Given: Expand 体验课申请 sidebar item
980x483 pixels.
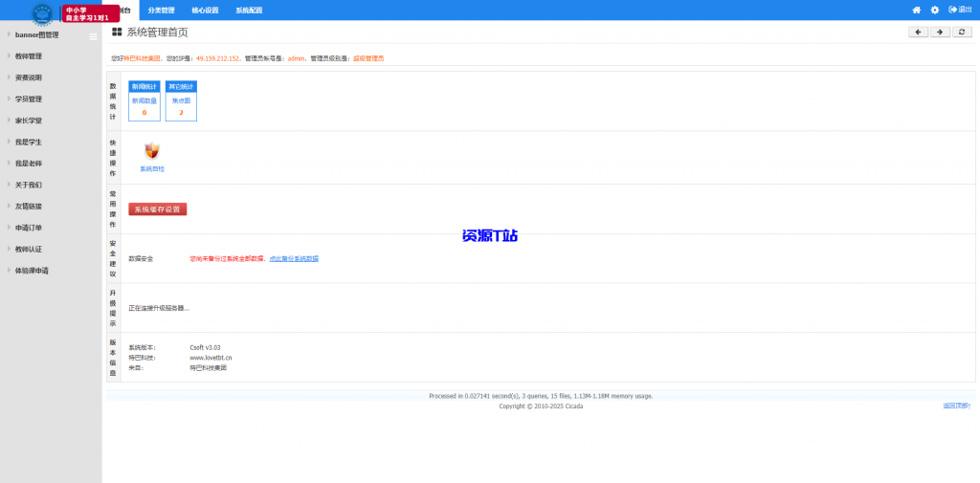Looking at the screenshot, I should point(32,271).
